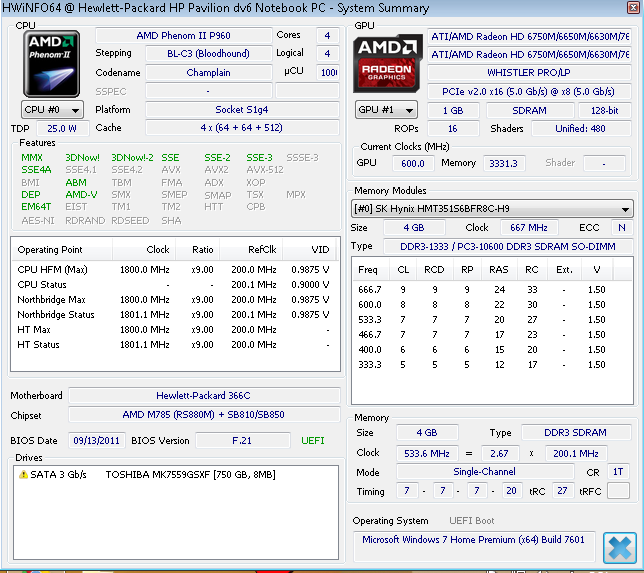
Task: Click the AMD Radeon Graphics logo
Action: click(x=387, y=64)
